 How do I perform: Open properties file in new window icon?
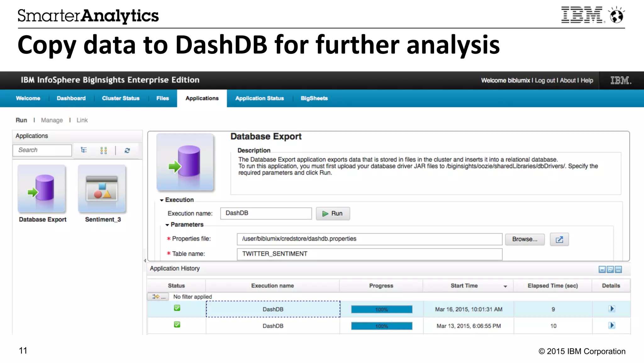pos(559,239)
